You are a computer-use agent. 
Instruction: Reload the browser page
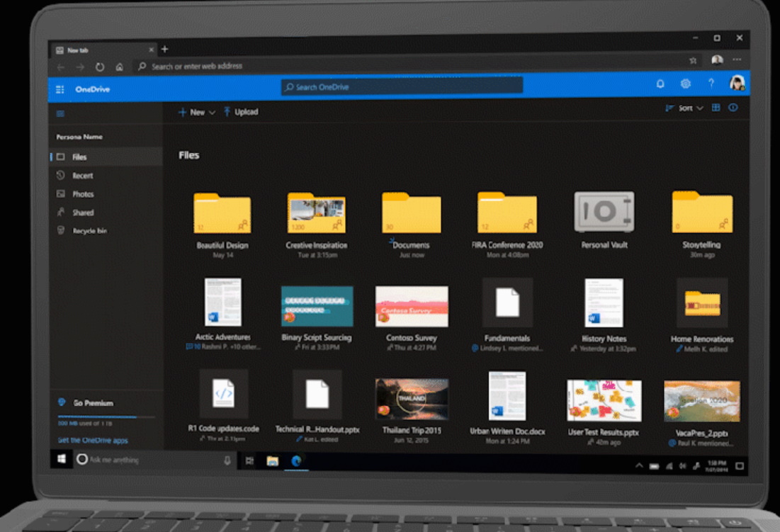[x=99, y=67]
